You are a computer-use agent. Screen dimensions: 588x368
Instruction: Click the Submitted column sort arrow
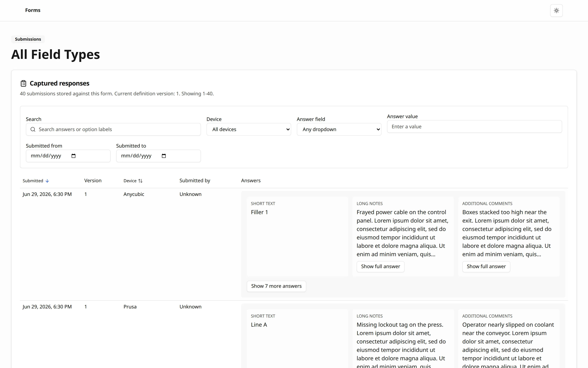tap(47, 181)
